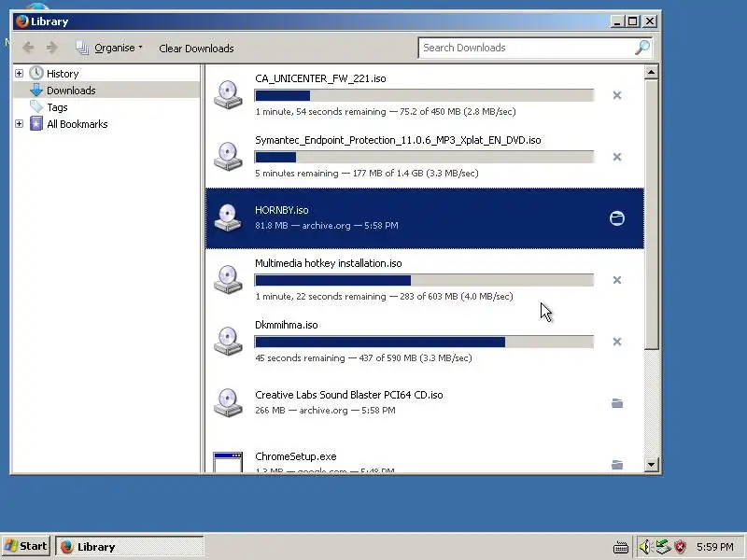Click the All Bookmarks star icon
Screen dimensions: 747x560
(x=36, y=124)
